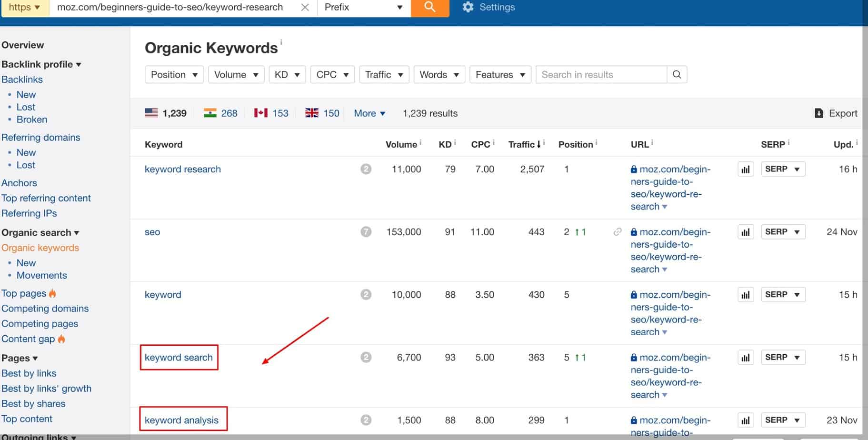The image size is (868, 440).
Task: Click the fire icon beside Content gap
Action: [x=61, y=339]
